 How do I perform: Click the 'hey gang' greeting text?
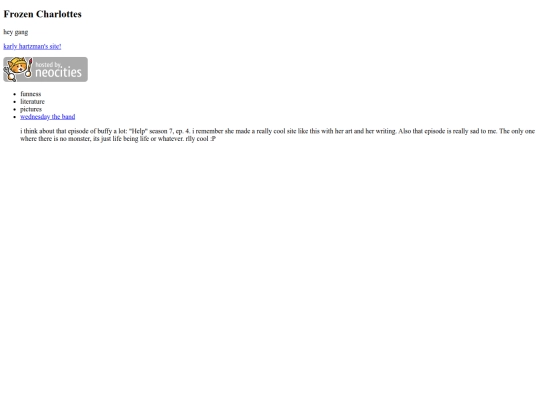tap(16, 32)
